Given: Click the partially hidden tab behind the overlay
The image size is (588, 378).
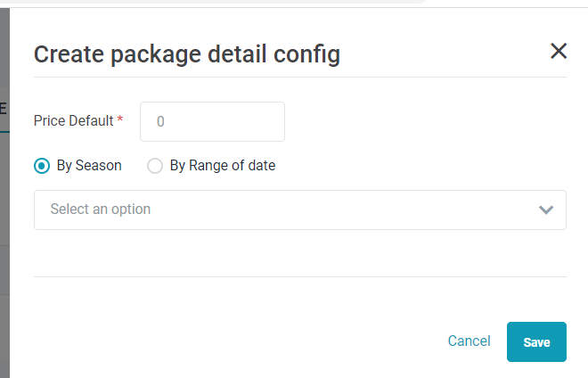Looking at the screenshot, I should pos(4,109).
